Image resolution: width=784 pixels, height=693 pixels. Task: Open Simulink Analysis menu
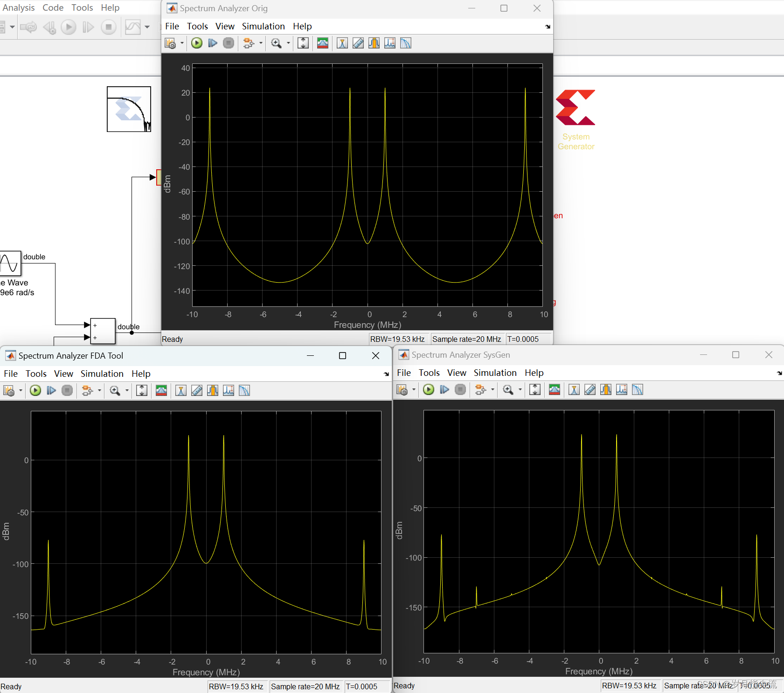pyautogui.click(x=18, y=8)
